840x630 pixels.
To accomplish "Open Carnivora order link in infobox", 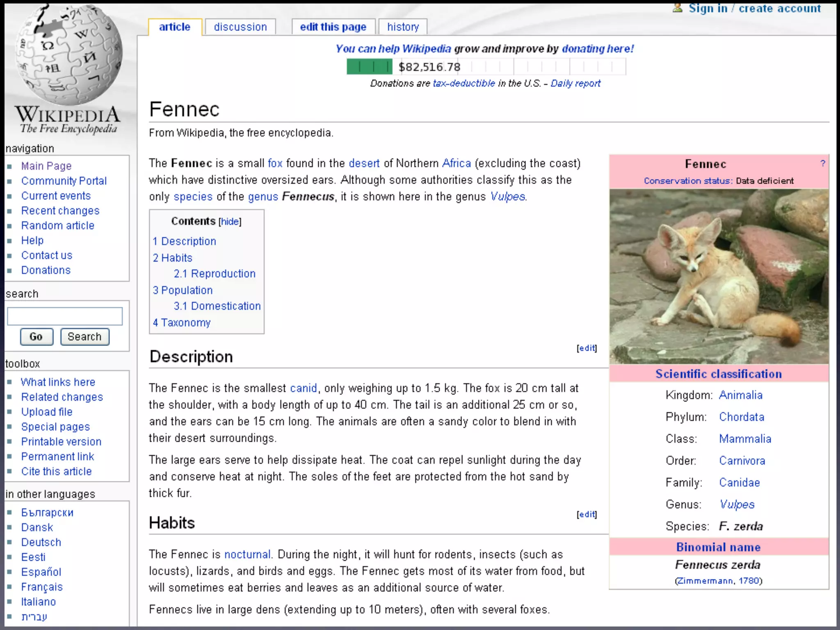I will [742, 461].
